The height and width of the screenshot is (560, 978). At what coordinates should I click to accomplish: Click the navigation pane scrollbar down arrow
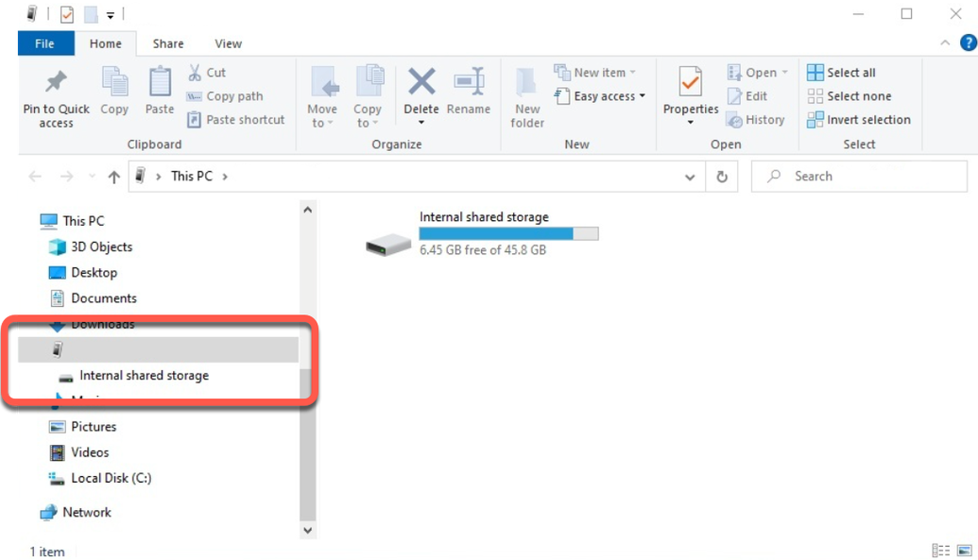[x=307, y=531]
